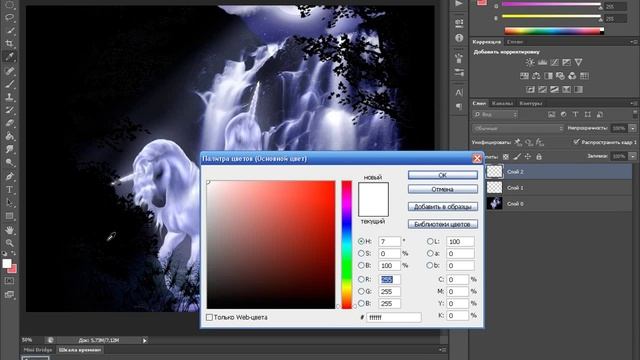Open the Layers panel flyout menu
Image resolution: width=640 pixels, height=360 pixels.
tap(634, 103)
